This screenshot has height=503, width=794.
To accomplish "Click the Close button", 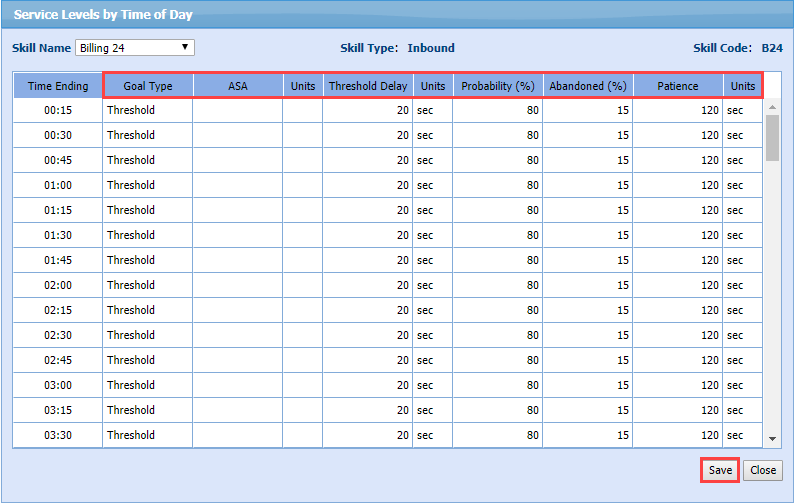I will tap(763, 470).
